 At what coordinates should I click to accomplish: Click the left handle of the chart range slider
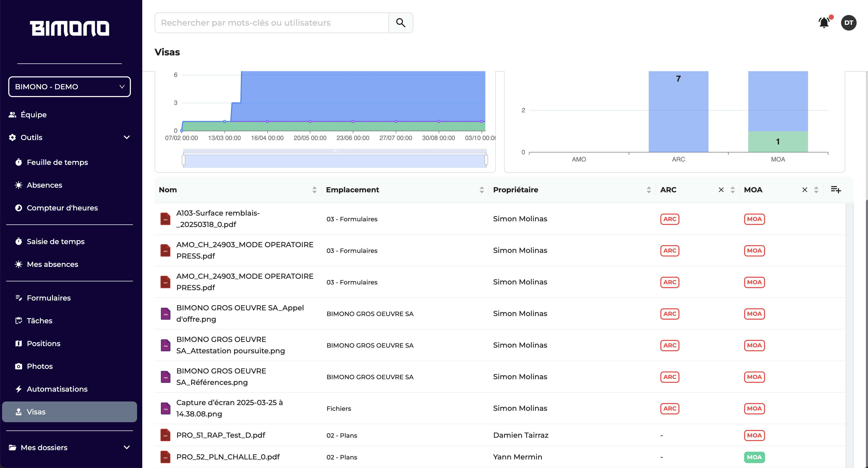click(x=184, y=160)
